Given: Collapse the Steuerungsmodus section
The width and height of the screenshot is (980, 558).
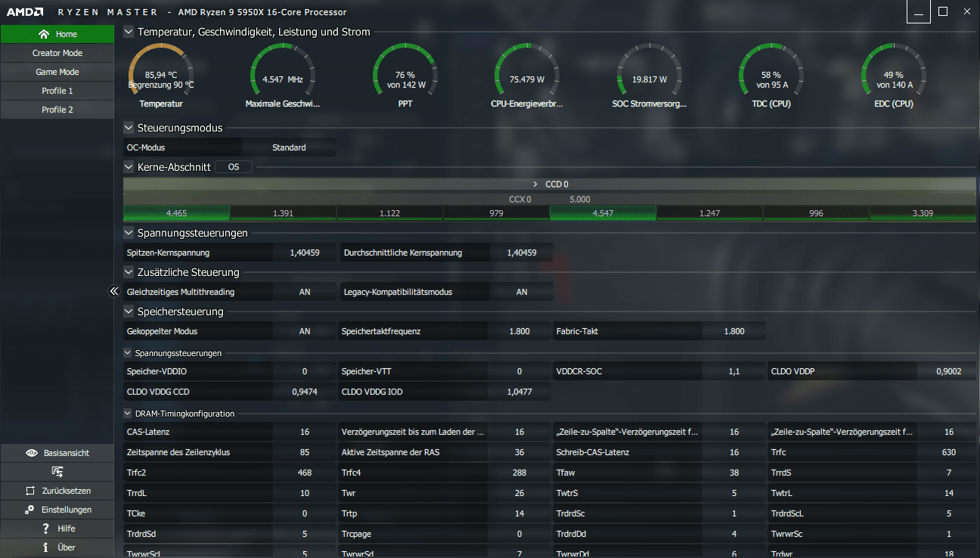Looking at the screenshot, I should pyautogui.click(x=129, y=128).
